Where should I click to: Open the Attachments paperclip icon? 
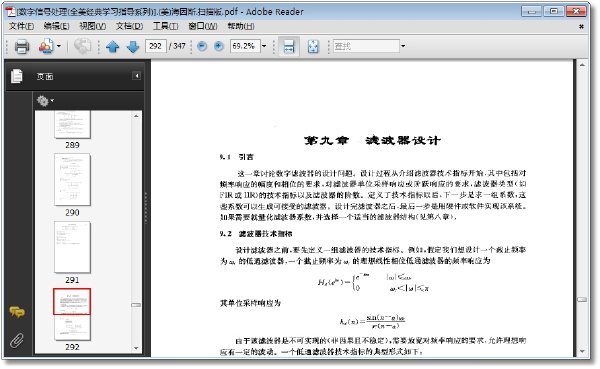tap(17, 340)
